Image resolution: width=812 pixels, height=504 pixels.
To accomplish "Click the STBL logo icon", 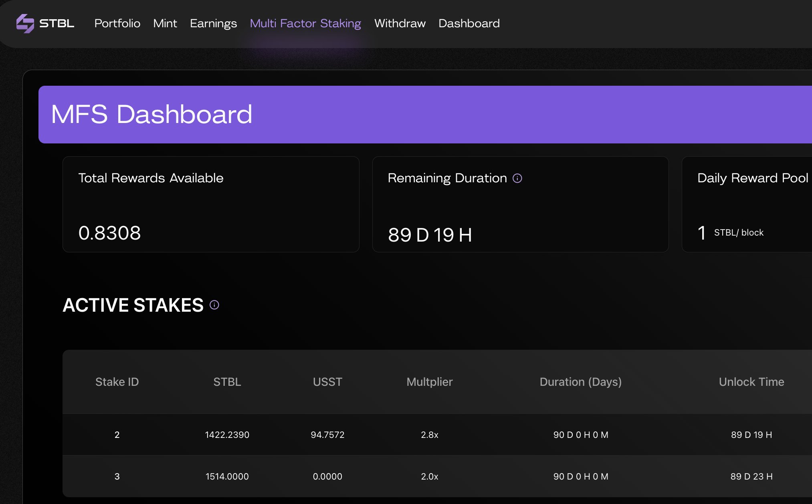I will coord(25,23).
